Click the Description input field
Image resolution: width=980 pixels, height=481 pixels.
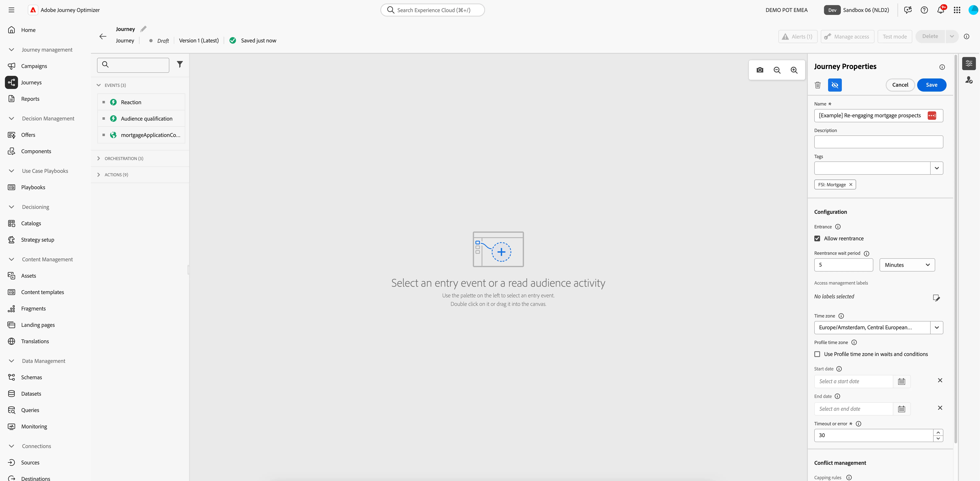pos(878,142)
